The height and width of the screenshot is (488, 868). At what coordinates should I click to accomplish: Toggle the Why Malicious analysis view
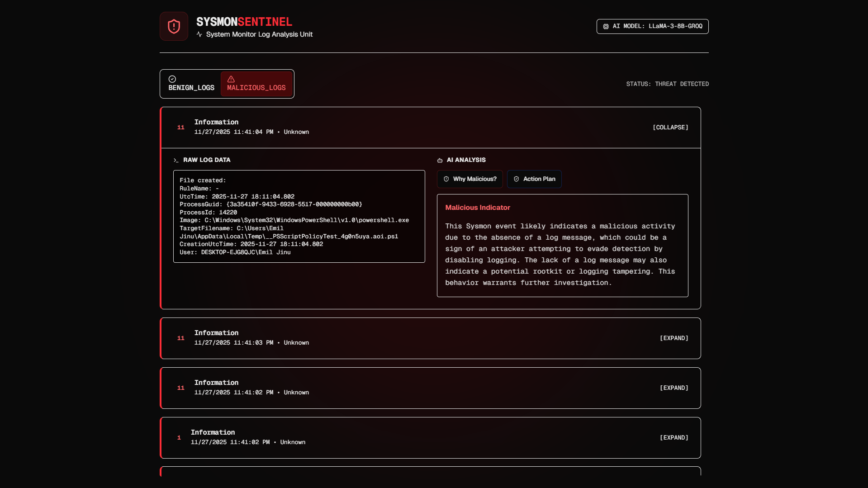point(470,179)
